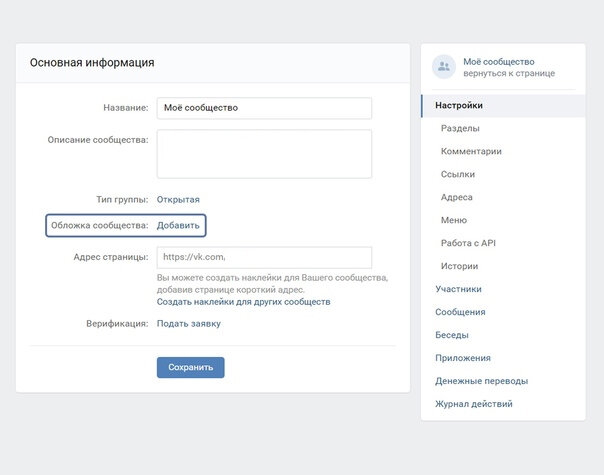Open Журнал действий section
The image size is (604, 475).
click(x=474, y=404)
